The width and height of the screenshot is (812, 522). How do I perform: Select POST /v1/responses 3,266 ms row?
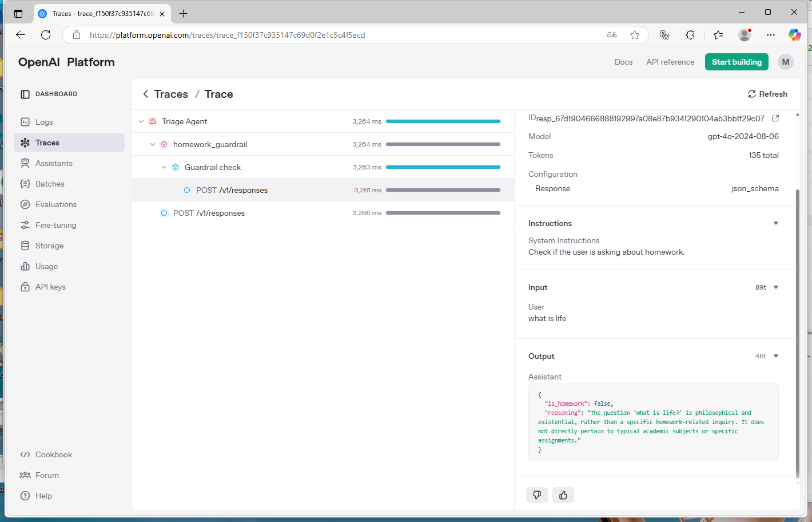[323, 213]
